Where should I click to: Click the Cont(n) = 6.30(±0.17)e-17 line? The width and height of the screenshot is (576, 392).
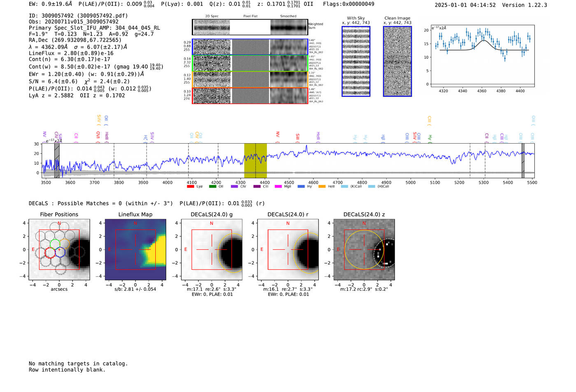tap(70, 59)
